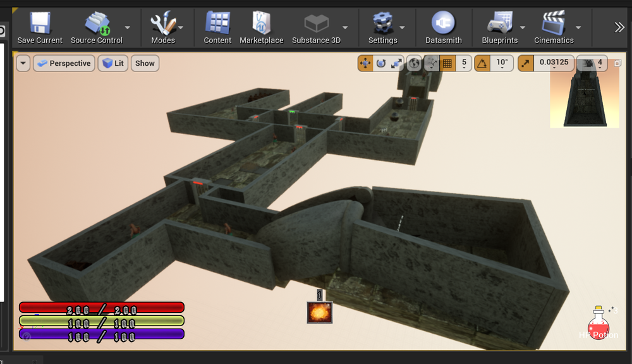Open the Blueprints toolbar menu
The width and height of the screenshot is (632, 364).
coord(499,27)
